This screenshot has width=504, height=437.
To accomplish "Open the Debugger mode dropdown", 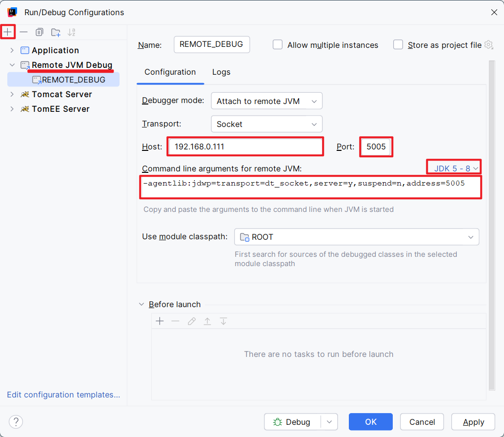I will [x=266, y=101].
